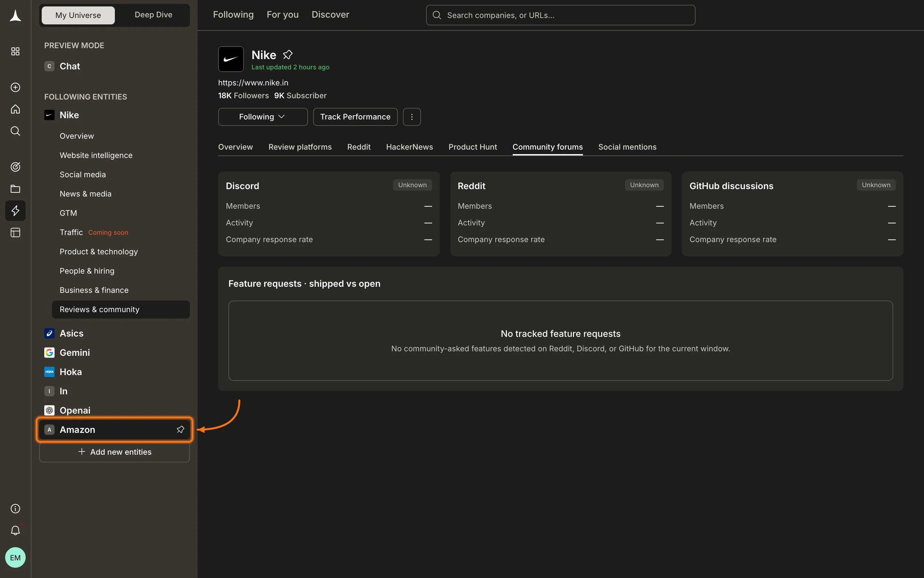The width and height of the screenshot is (924, 578).
Task: Switch to the Reddit tab
Action: pos(358,147)
